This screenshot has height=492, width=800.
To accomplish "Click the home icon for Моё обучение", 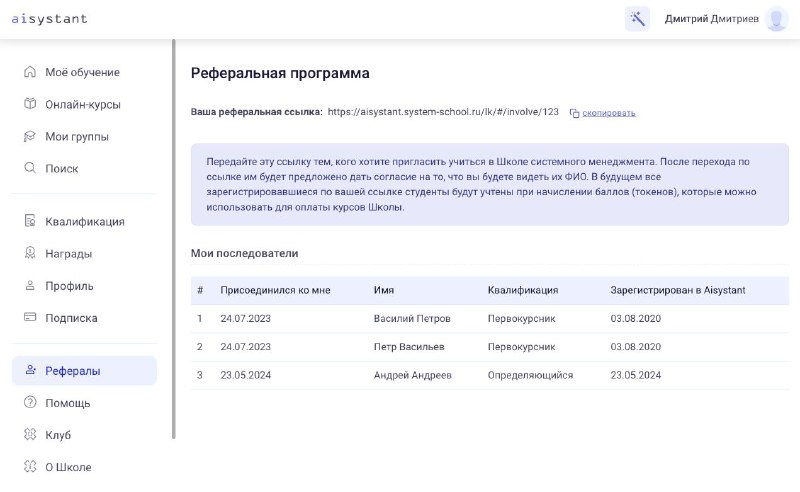I will (x=30, y=72).
